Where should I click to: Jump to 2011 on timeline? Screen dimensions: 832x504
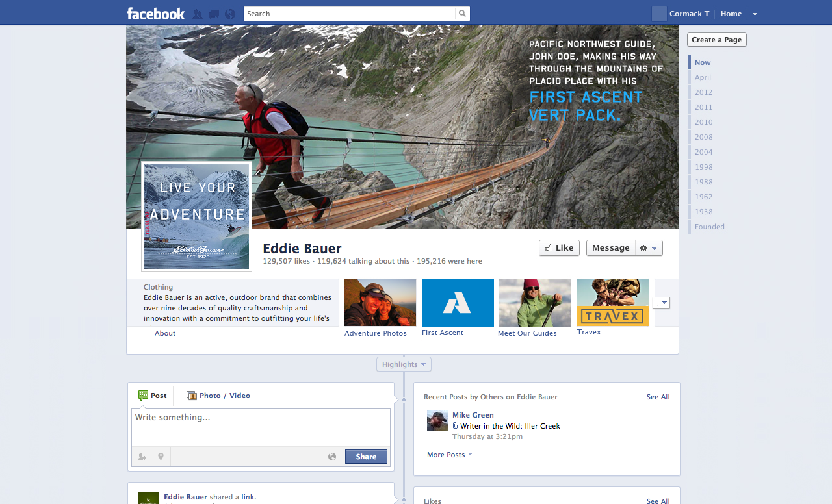pos(703,107)
